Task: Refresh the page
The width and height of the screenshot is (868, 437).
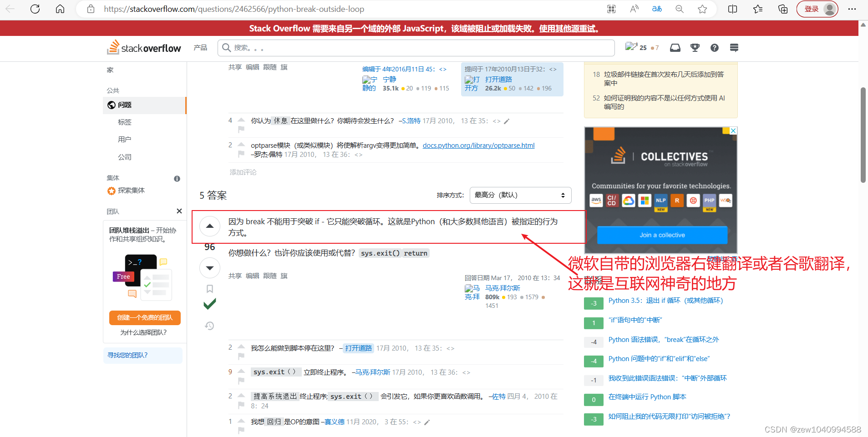Action: (x=35, y=9)
